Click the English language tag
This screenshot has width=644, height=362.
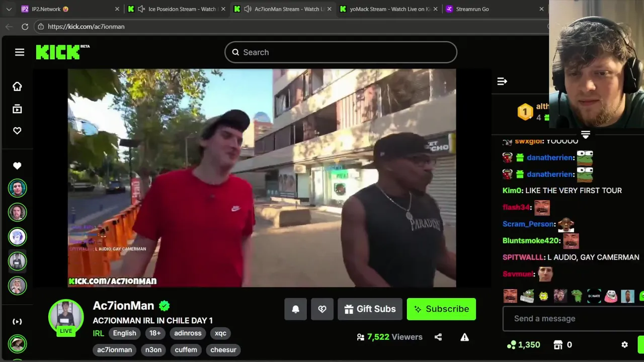click(x=124, y=333)
